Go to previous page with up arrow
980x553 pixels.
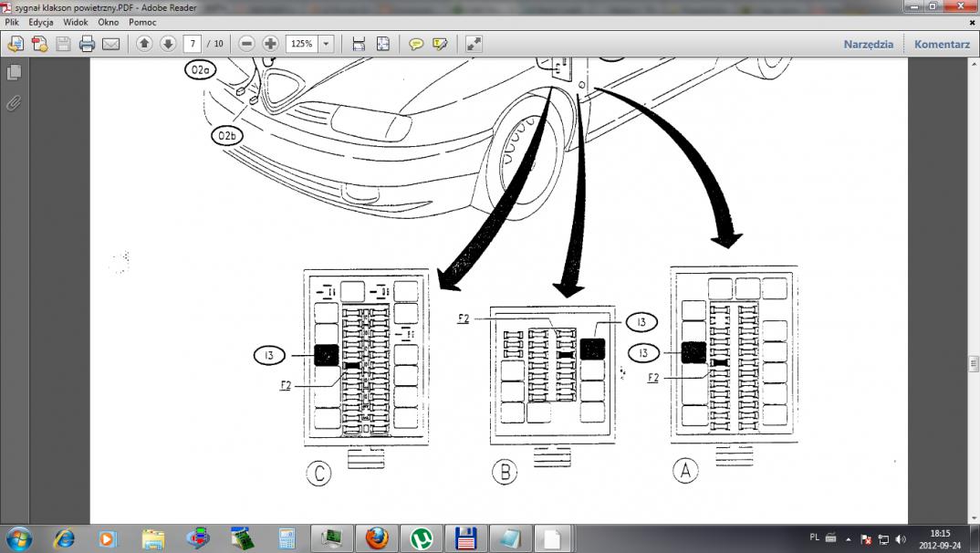pyautogui.click(x=144, y=44)
